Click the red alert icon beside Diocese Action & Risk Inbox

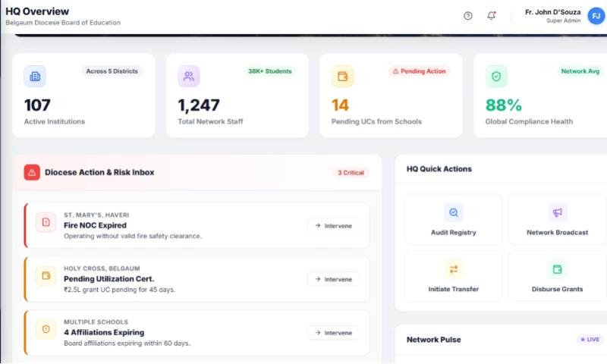32,173
